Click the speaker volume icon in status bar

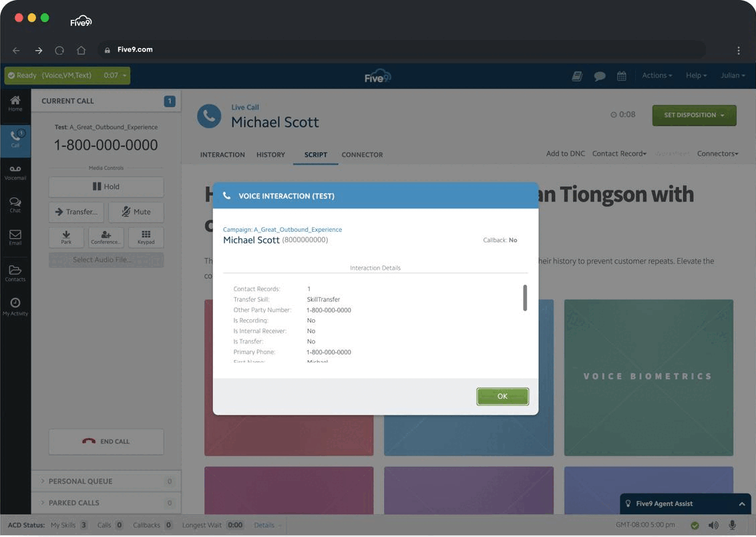[x=713, y=525]
